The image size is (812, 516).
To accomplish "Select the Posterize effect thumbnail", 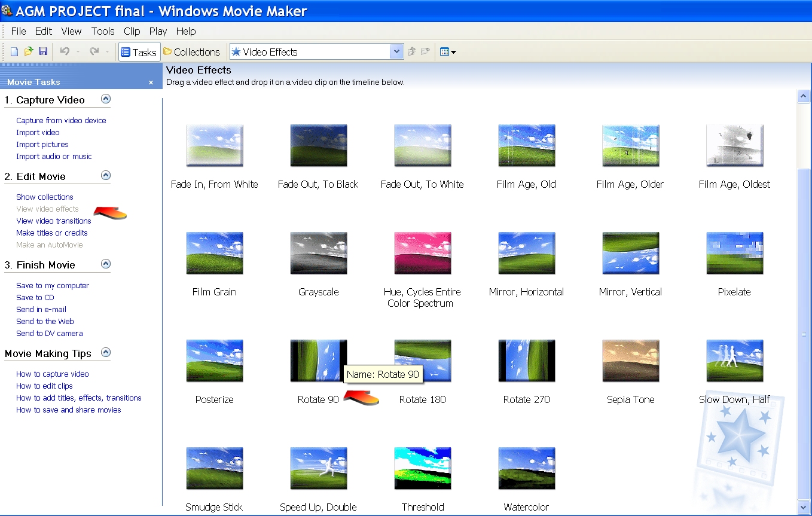I will point(215,361).
